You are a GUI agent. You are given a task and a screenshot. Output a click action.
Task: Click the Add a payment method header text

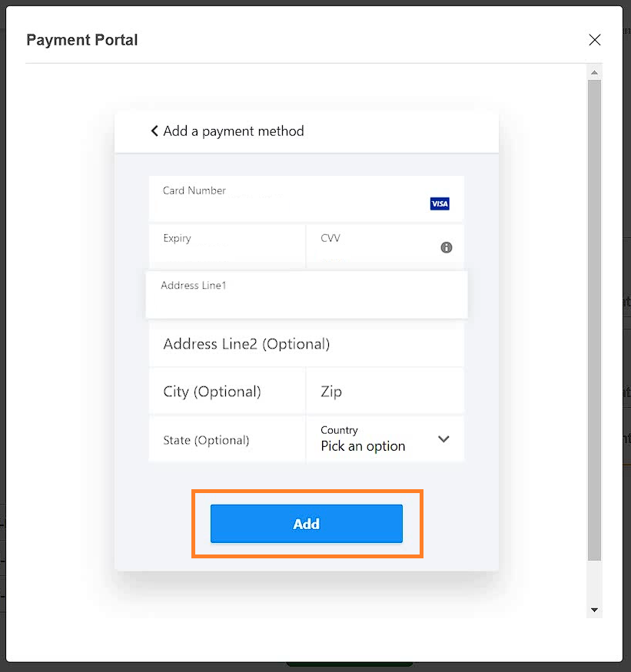click(x=234, y=131)
